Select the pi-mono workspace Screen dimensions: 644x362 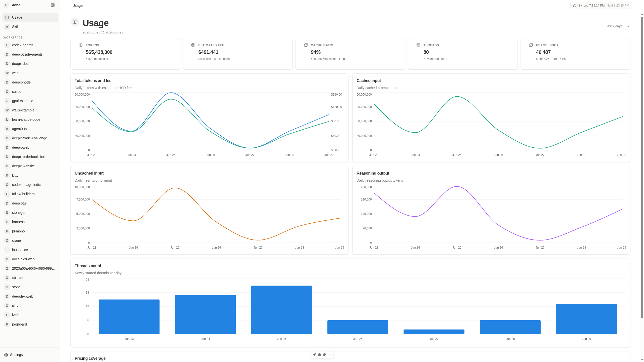point(30,231)
